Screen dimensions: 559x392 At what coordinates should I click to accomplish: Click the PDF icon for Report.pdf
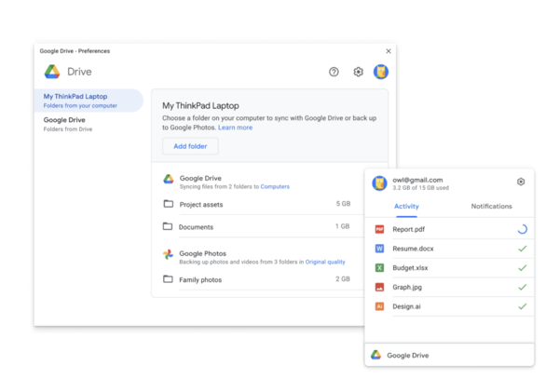(x=380, y=229)
